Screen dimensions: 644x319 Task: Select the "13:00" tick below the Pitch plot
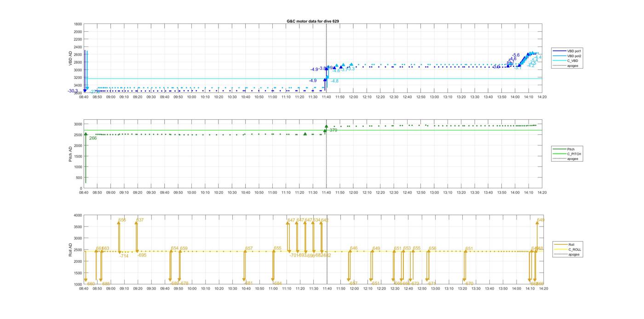tap(435, 193)
